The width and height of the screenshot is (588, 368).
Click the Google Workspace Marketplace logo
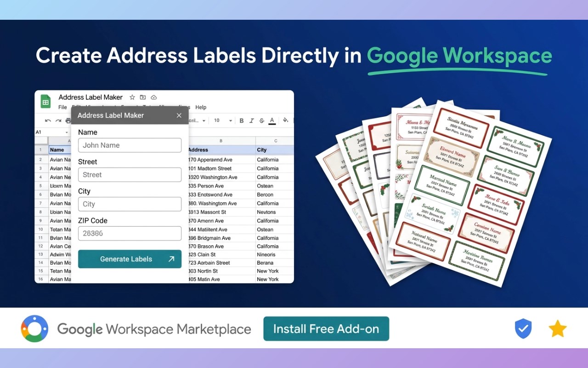pos(34,329)
